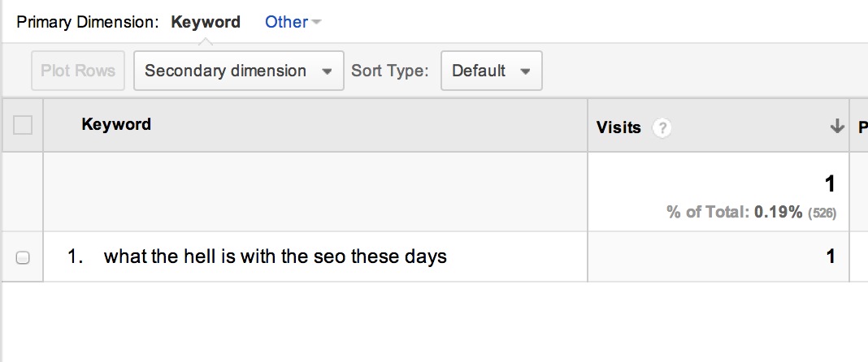
Task: Click the partially visible column header after Visits
Action: pyautogui.click(x=862, y=127)
